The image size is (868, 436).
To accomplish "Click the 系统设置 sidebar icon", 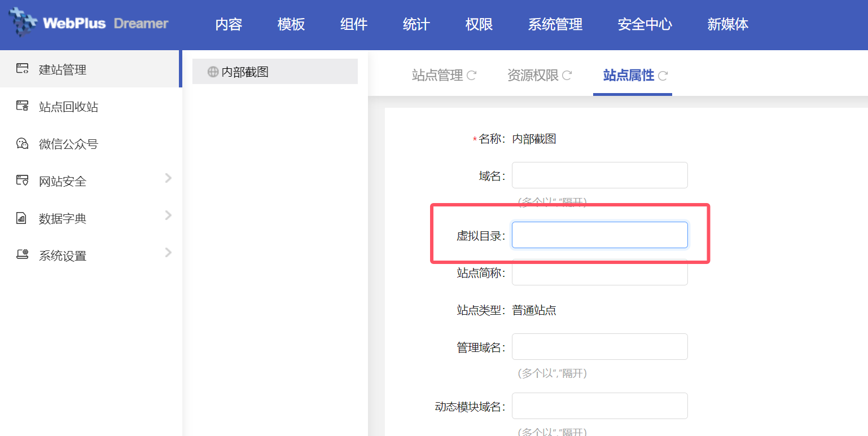I will 22,255.
